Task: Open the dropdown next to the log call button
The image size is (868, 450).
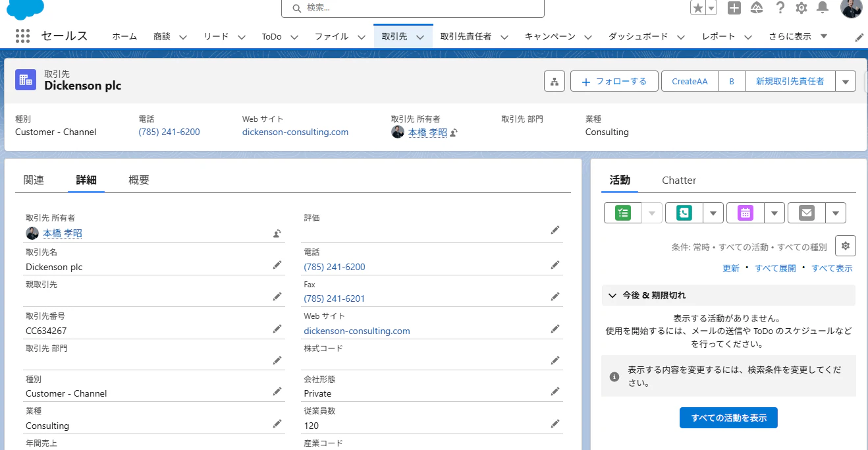Action: pyautogui.click(x=713, y=213)
